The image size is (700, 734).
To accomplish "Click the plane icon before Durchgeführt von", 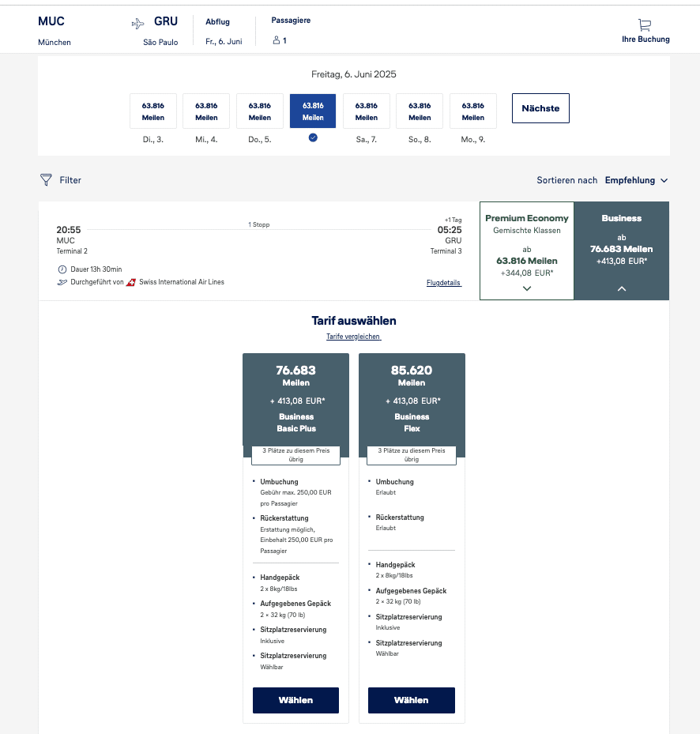I will [x=62, y=282].
